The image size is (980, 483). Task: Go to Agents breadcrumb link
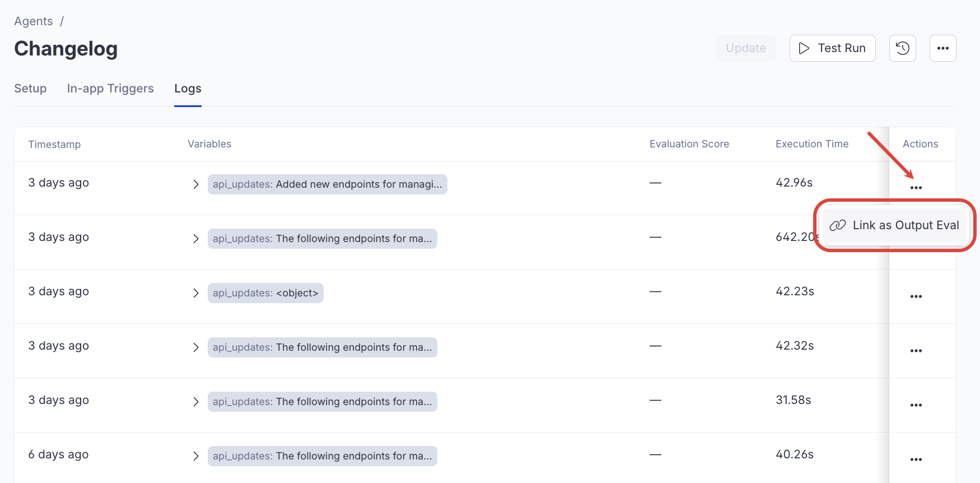point(34,21)
